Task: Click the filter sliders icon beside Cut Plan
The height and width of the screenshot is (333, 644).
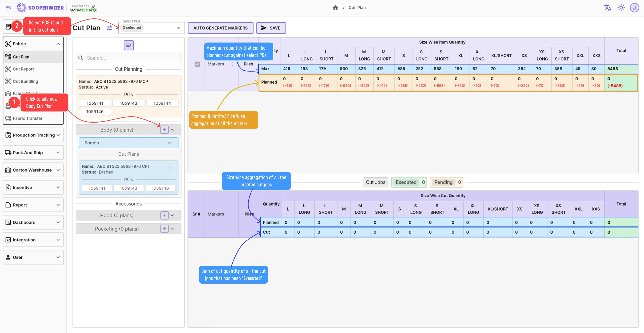Action: [109, 28]
